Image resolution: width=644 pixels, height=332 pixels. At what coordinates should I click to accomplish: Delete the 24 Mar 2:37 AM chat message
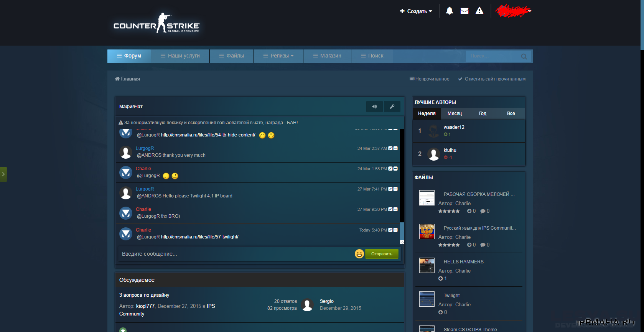point(395,148)
